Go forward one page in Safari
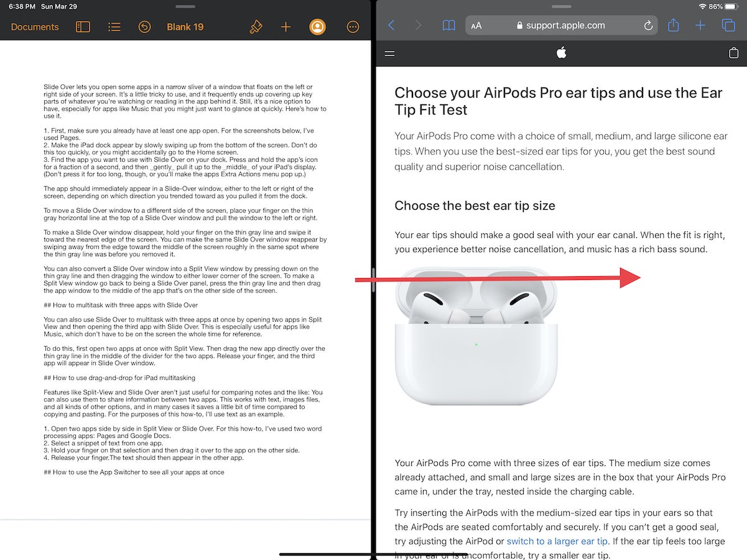 coord(418,26)
